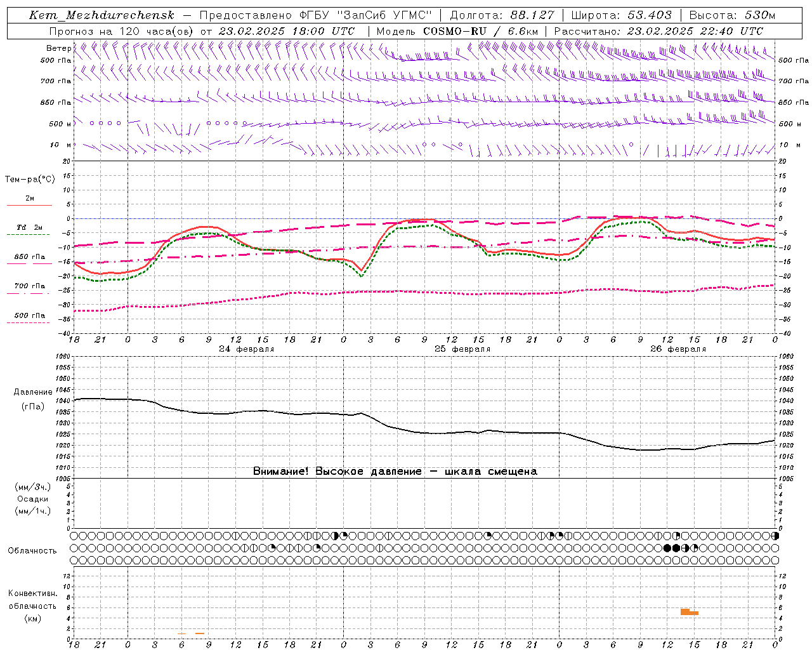The height and width of the screenshot is (650, 812).
Task: Click the 'Td 2м' dew point legend entry
Action: pos(29,227)
